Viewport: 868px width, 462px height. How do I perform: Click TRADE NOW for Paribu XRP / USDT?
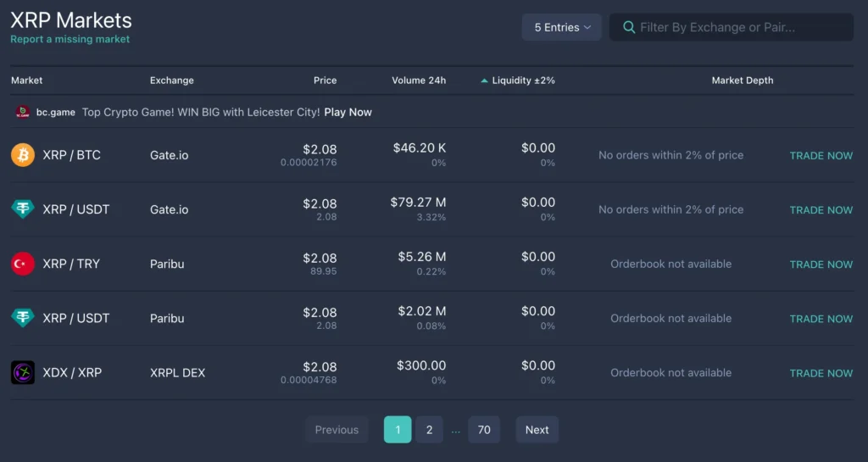821,319
